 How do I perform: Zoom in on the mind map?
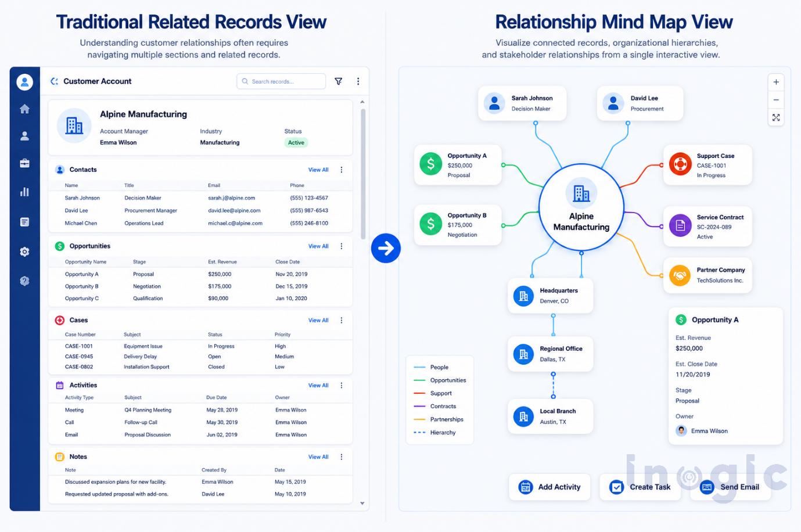click(x=776, y=82)
